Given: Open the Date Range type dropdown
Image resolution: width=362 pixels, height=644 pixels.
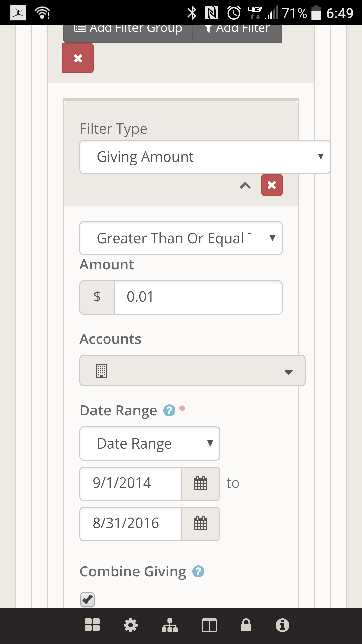Looking at the screenshot, I should point(150,444).
